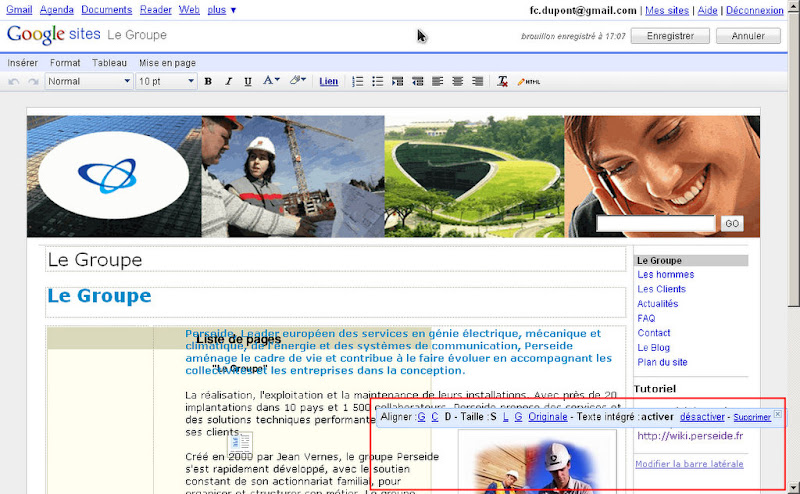Open the Mes sites link

click(667, 10)
